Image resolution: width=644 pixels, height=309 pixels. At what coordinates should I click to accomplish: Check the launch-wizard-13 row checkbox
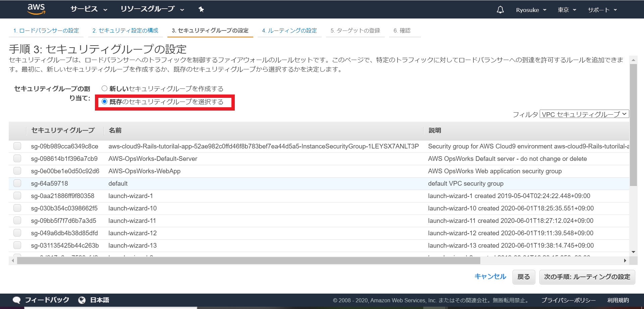pos(17,245)
